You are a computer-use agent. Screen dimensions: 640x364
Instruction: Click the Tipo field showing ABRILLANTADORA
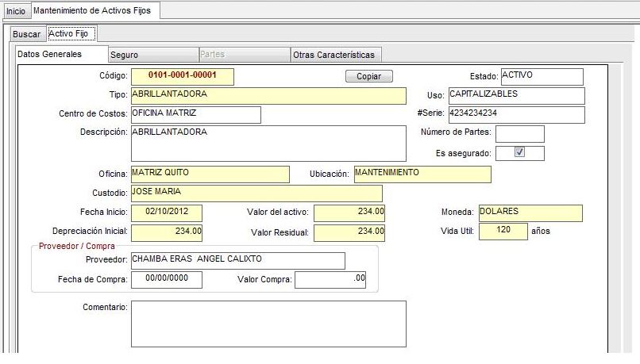[x=268, y=95]
